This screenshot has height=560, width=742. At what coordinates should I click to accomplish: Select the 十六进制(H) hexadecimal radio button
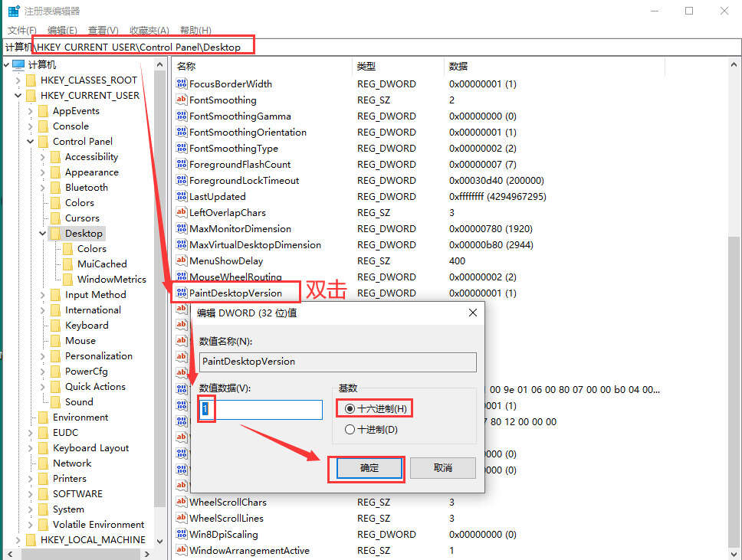[x=350, y=408]
